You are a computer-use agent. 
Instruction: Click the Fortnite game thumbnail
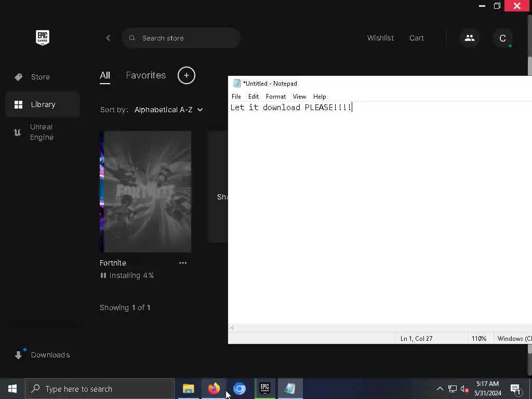145,191
